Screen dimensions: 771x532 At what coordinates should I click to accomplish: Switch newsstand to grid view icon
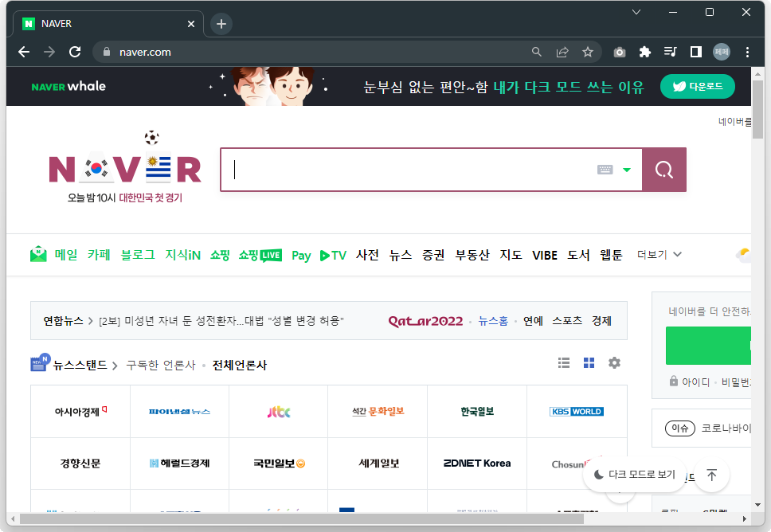[x=589, y=363]
